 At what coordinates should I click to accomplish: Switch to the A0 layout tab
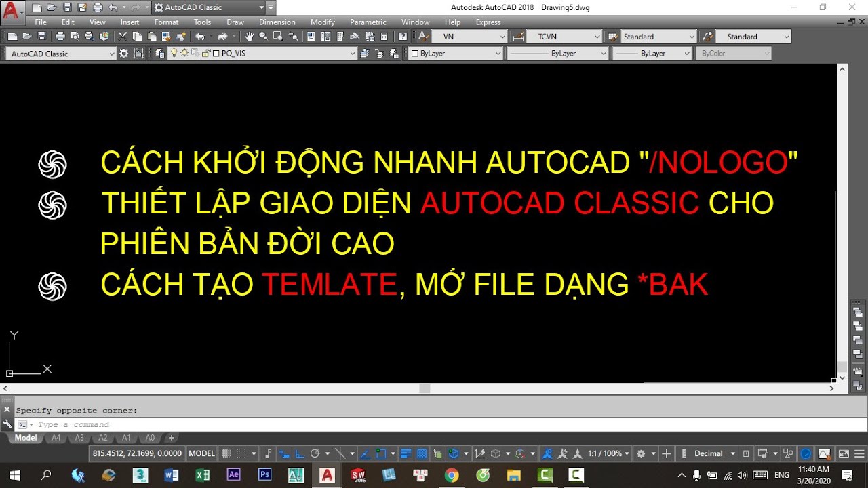pos(150,438)
